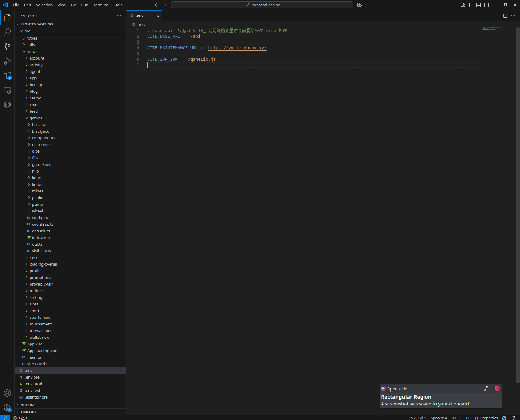Toggle the secondary side bar visibility
This screenshot has height=420, width=520.
[486, 5]
